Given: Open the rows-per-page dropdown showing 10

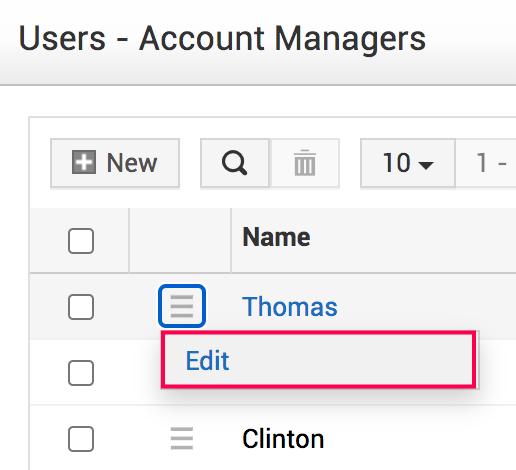Looking at the screenshot, I should pos(408,163).
